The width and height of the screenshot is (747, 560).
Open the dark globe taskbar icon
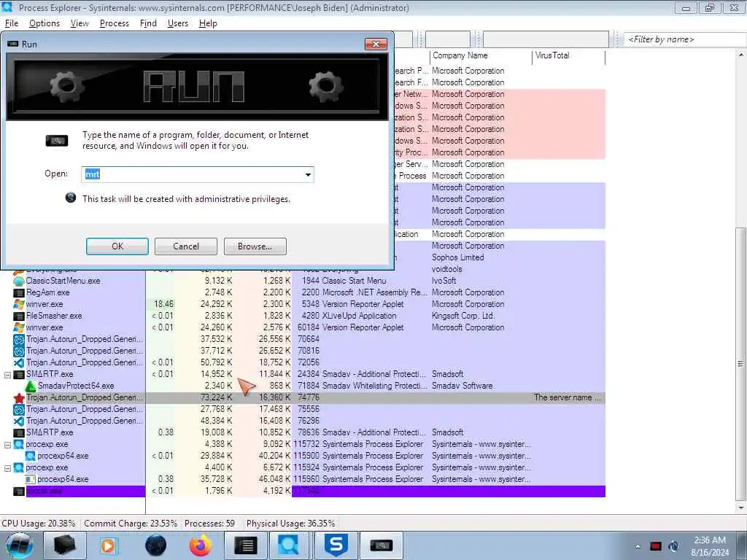click(x=155, y=545)
